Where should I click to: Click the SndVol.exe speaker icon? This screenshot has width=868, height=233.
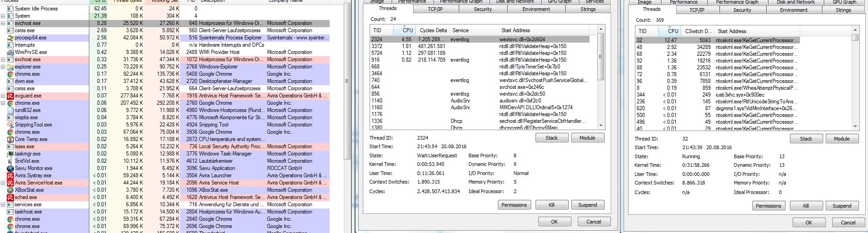(10, 161)
